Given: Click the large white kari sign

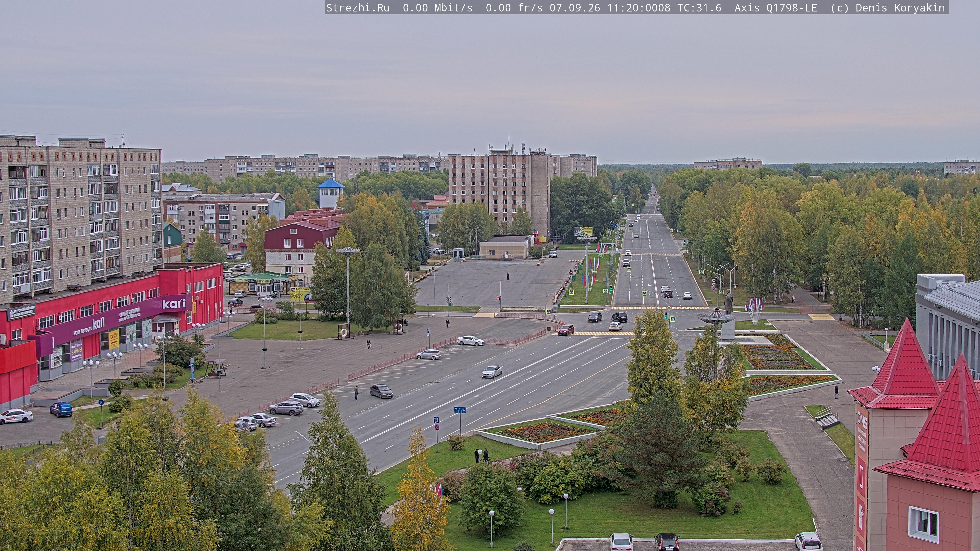Looking at the screenshot, I should point(174,304).
